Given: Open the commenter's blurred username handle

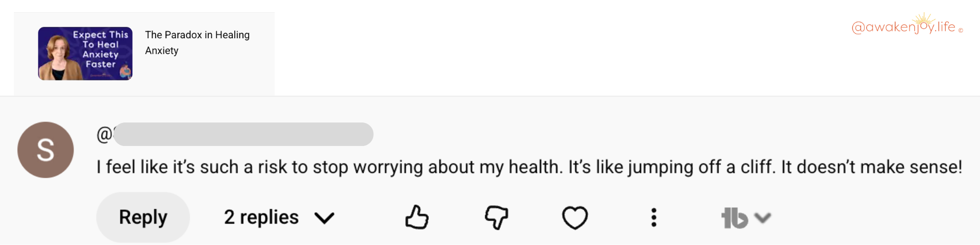Looking at the screenshot, I should (x=243, y=134).
